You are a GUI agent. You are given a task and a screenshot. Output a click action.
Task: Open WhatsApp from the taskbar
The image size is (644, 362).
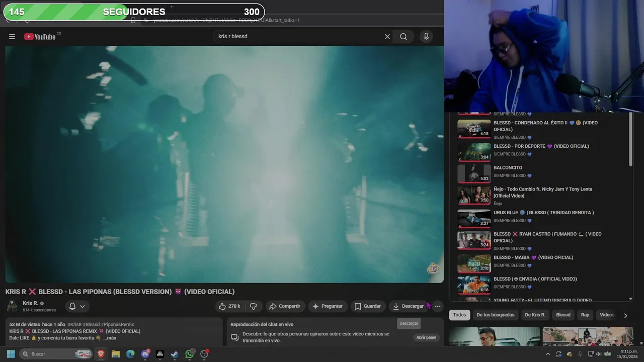[190, 354]
